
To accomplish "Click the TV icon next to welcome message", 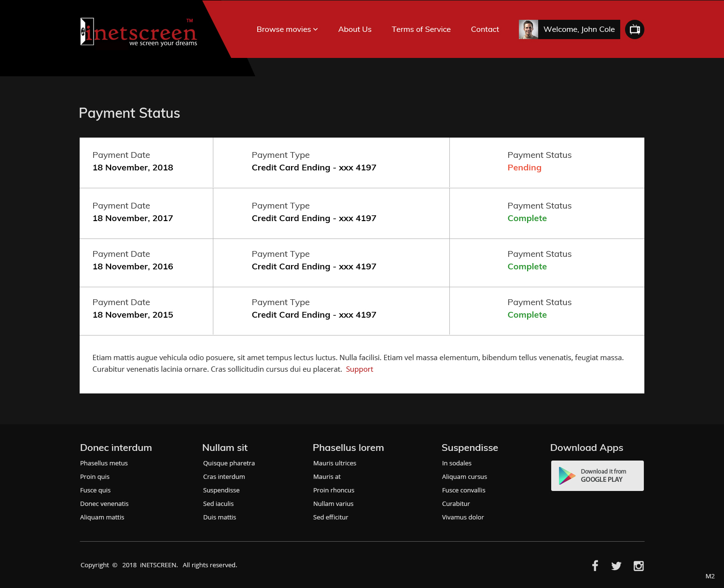I will coord(634,29).
